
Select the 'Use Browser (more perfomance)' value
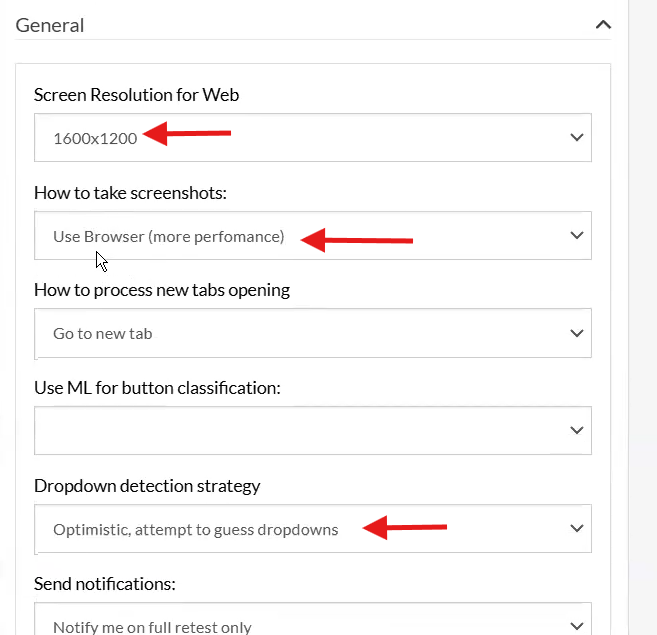click(x=168, y=237)
